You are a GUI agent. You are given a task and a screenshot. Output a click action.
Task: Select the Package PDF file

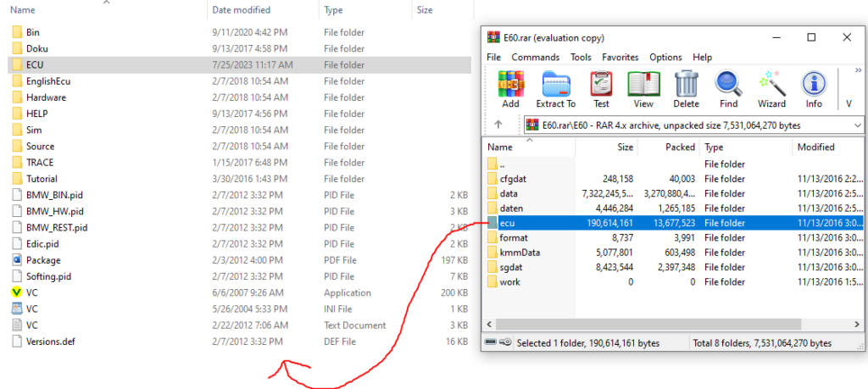43,260
